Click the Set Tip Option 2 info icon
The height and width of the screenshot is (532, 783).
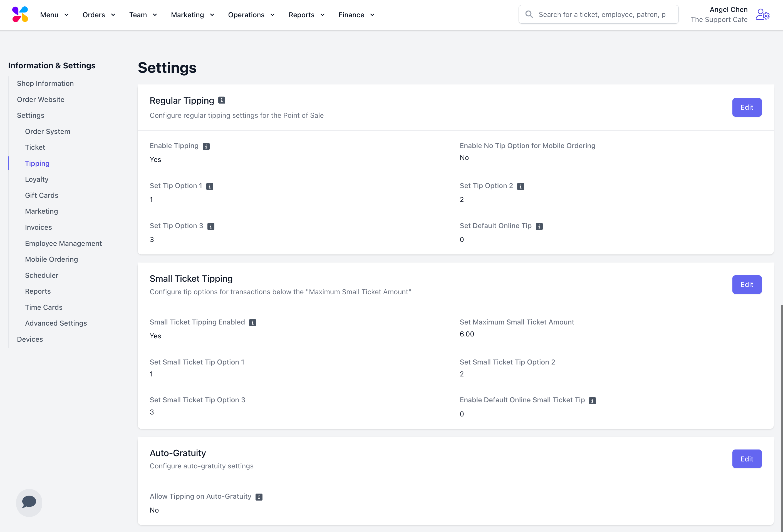[x=521, y=186]
